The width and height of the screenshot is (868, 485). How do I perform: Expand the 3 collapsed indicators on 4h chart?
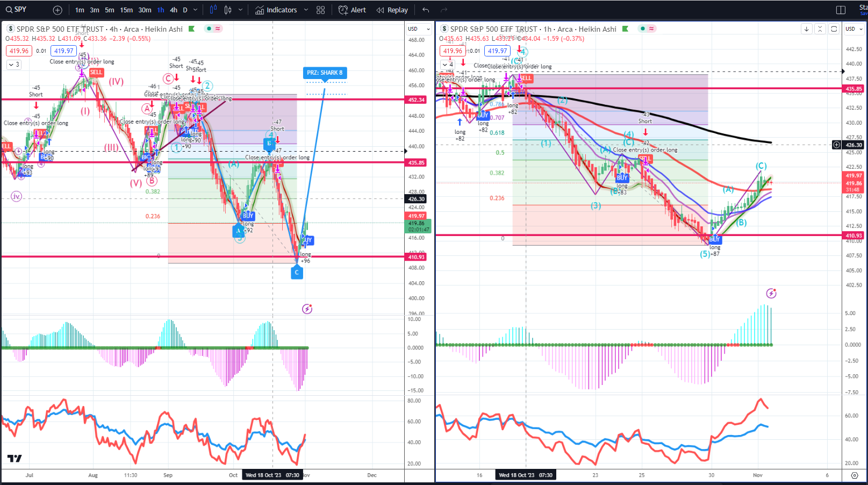coord(14,65)
